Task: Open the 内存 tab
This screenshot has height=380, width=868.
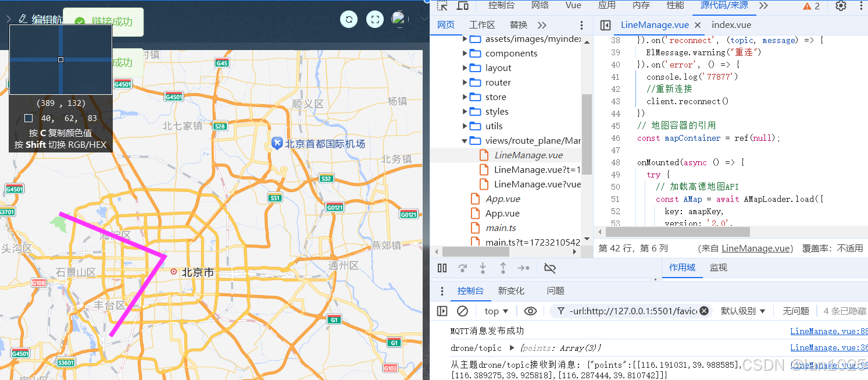Action: tap(641, 5)
